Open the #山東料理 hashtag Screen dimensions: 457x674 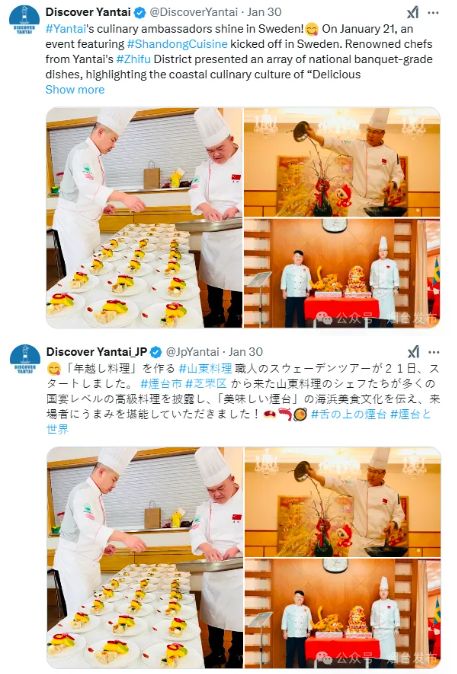tap(205, 368)
